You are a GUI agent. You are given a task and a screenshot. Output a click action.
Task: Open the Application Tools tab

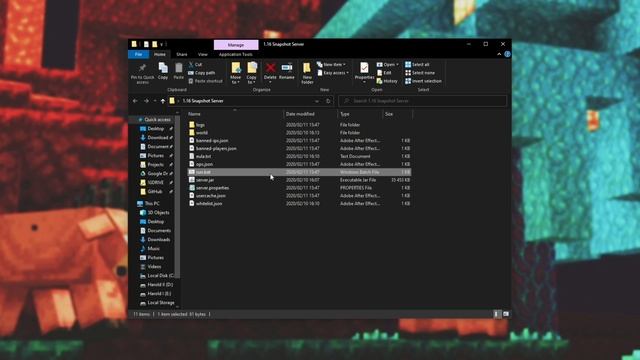[x=236, y=54]
